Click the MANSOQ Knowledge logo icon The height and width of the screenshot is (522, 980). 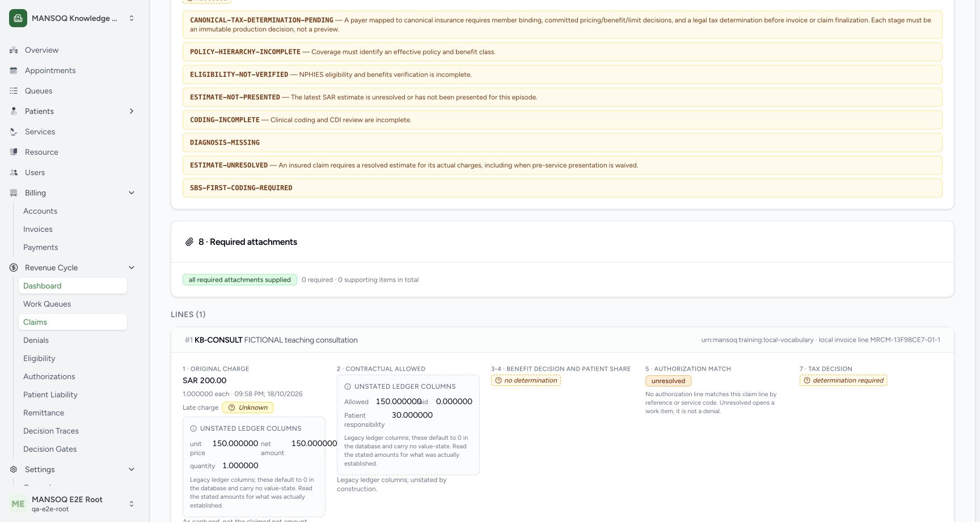pos(18,18)
